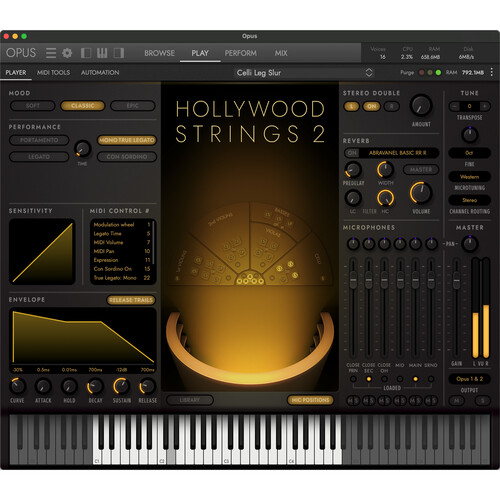Switch to the Perform tab
Viewport: 500px width, 500px height.
[x=241, y=53]
